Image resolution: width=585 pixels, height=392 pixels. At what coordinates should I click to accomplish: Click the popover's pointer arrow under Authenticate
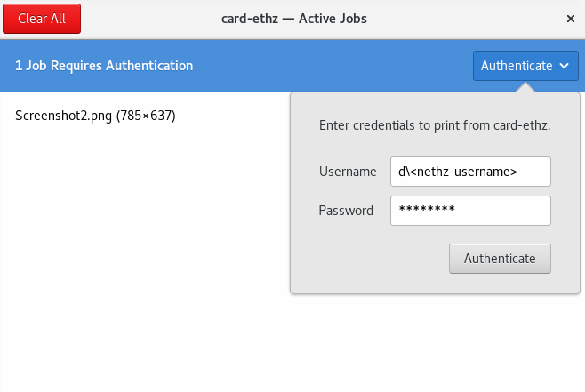coord(525,88)
